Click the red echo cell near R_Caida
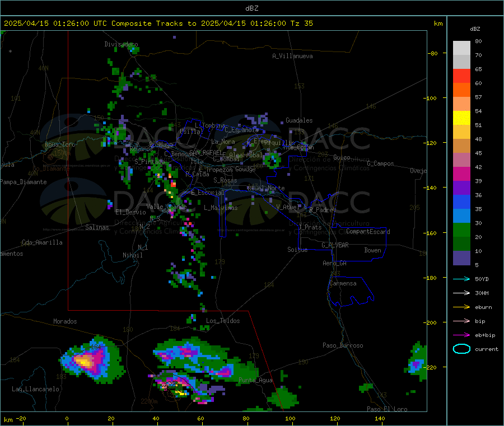504x426 pixels. click(x=174, y=184)
